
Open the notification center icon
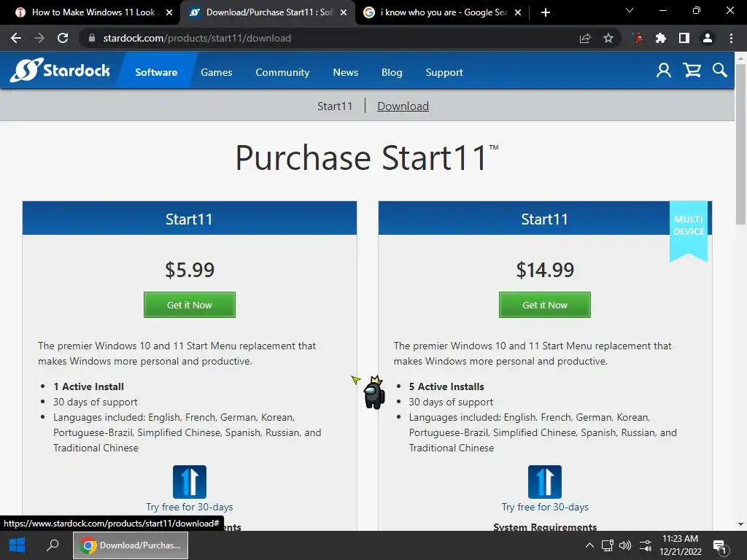pos(720,547)
